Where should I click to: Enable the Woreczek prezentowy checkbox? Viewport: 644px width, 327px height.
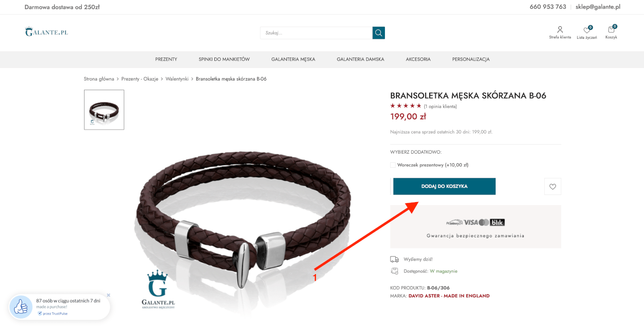click(393, 165)
